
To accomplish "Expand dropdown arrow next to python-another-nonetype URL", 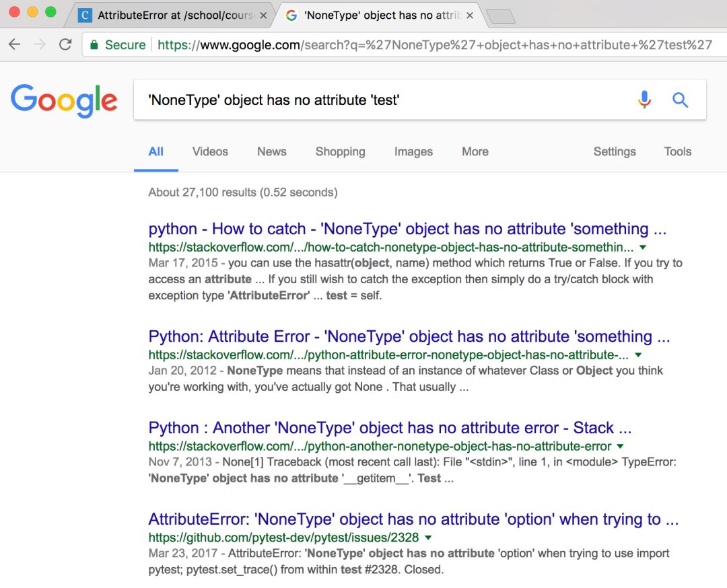I will [x=621, y=446].
